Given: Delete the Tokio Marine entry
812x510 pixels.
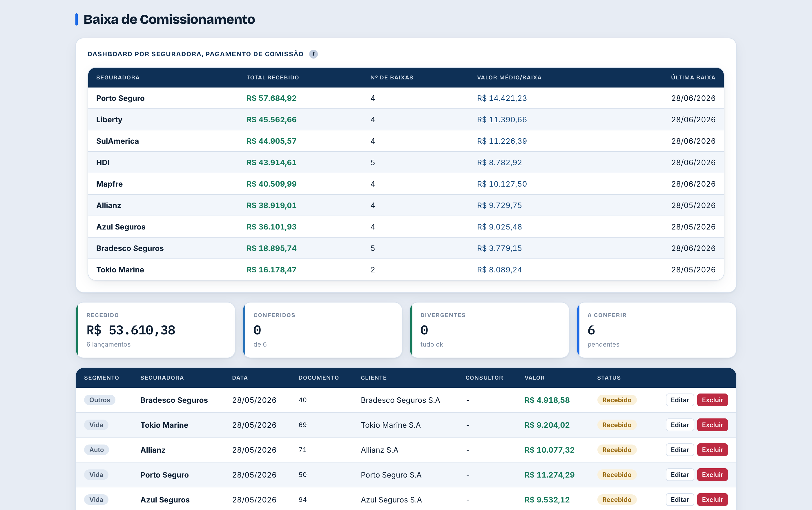Looking at the screenshot, I should pos(712,425).
